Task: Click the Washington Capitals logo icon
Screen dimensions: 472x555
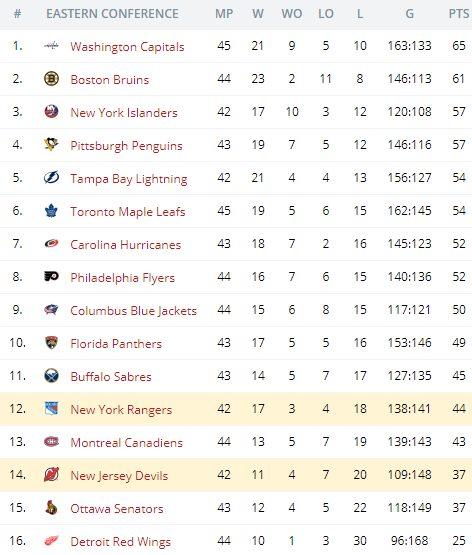Action: [51, 46]
